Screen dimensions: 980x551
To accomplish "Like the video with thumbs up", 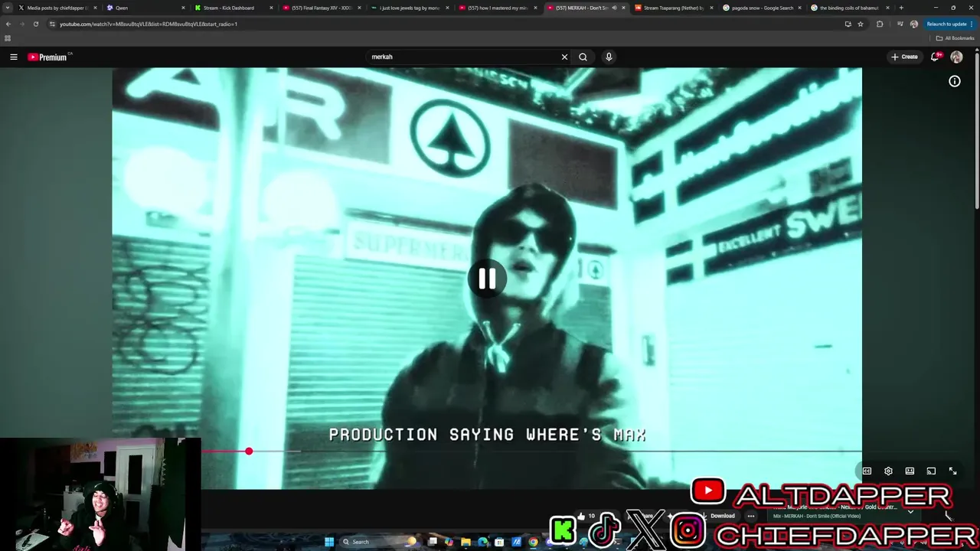I will (585, 516).
